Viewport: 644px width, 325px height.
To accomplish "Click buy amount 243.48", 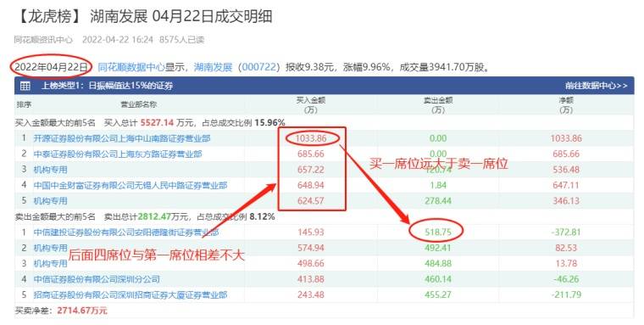I will click(311, 295).
